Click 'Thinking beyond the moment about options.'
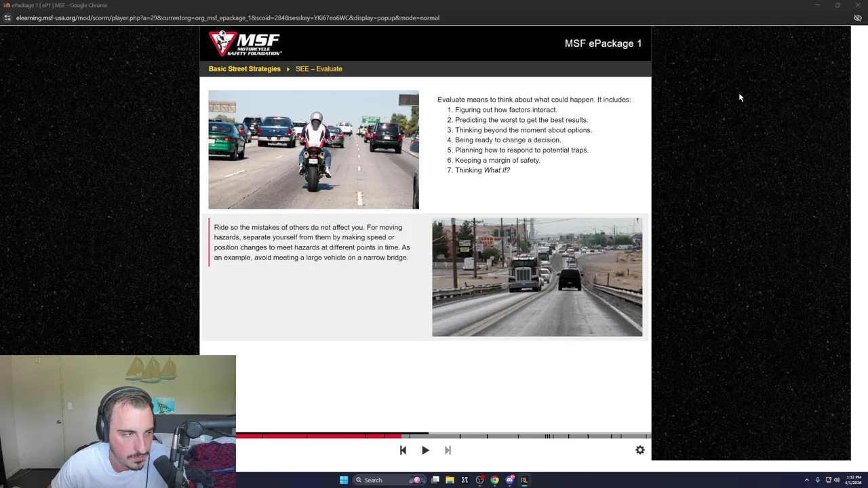 [524, 130]
